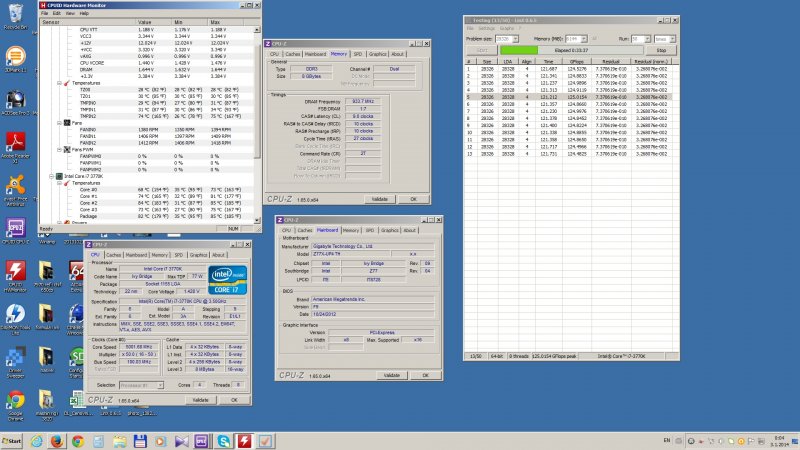The height and width of the screenshot is (450, 800).
Task: Open the View menu in HWMonitor
Action: point(70,13)
